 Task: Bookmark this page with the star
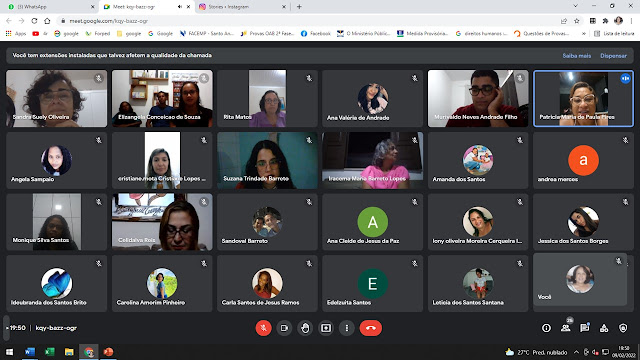pyautogui.click(x=576, y=21)
